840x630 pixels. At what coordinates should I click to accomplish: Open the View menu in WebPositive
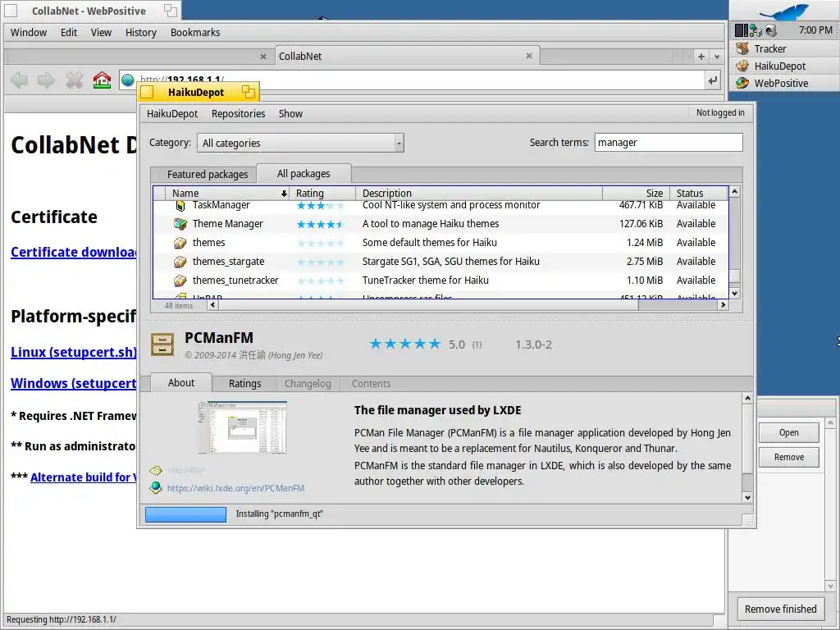tap(101, 33)
